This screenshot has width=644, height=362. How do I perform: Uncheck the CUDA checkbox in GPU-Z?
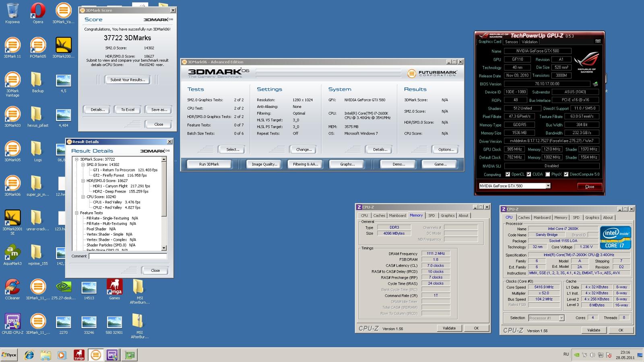click(x=529, y=174)
